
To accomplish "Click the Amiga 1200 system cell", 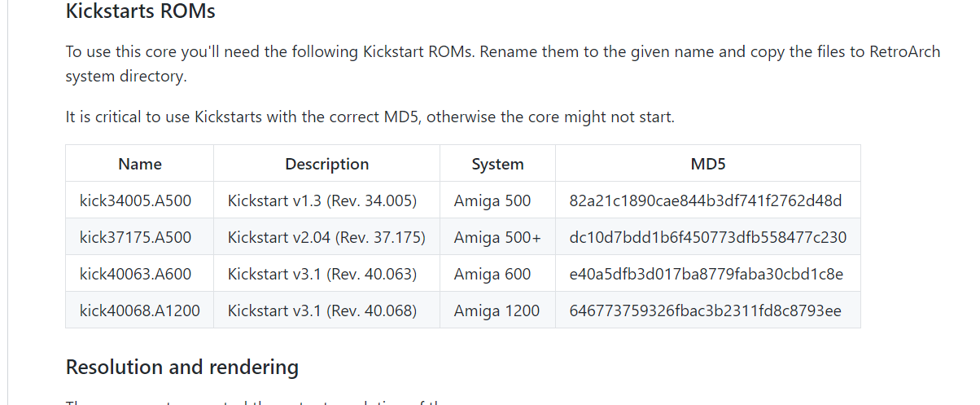I will click(498, 310).
